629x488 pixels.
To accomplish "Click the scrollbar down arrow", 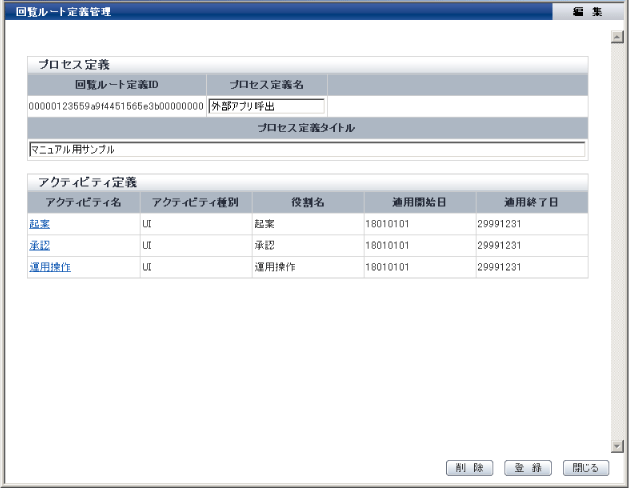I will point(617,447).
